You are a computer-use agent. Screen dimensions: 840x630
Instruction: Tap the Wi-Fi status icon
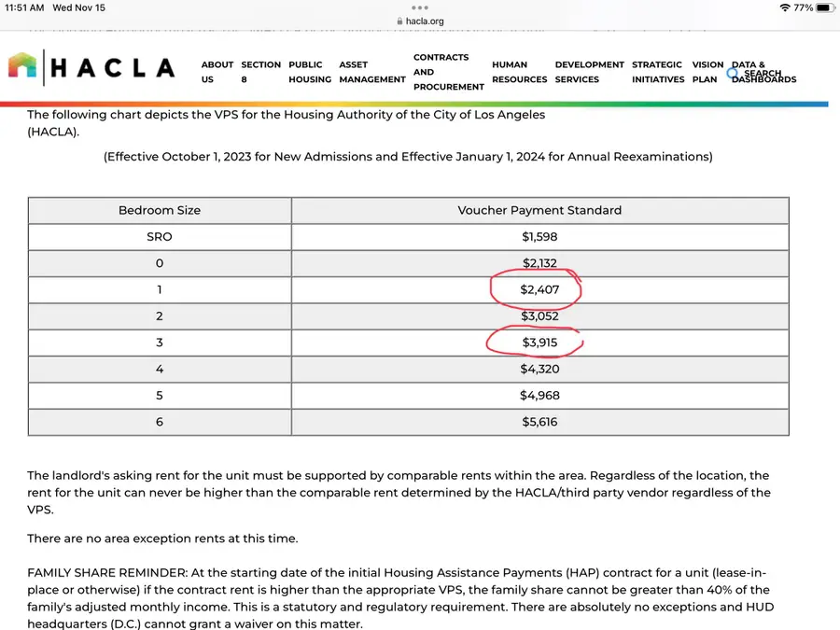pyautogui.click(x=784, y=7)
